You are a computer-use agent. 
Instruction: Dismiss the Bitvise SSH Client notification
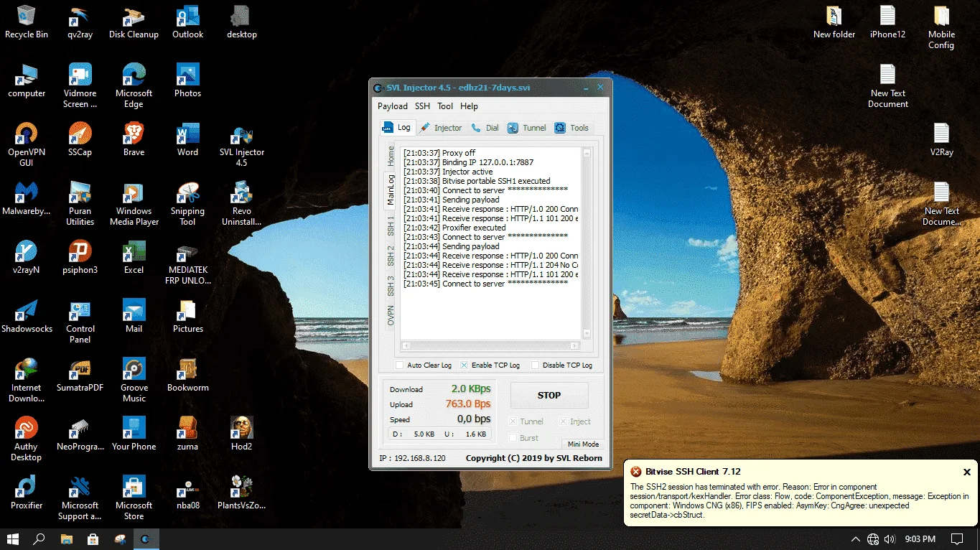967,472
